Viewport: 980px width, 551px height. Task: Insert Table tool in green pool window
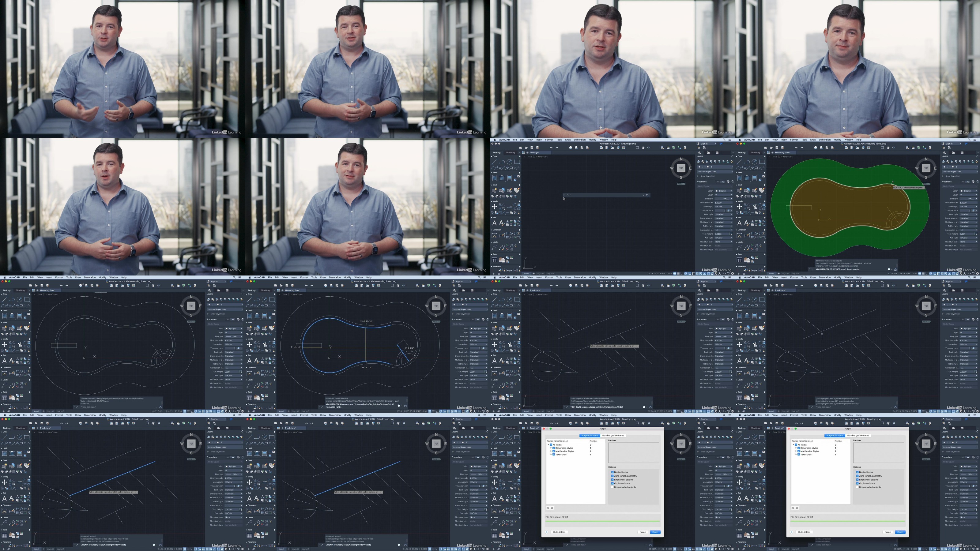tap(739, 260)
